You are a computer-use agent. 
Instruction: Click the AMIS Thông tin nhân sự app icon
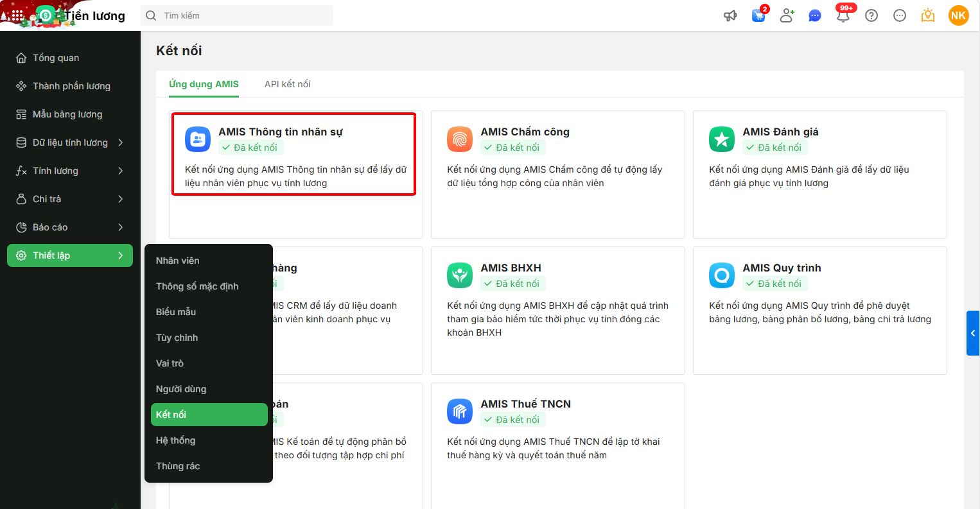[198, 139]
